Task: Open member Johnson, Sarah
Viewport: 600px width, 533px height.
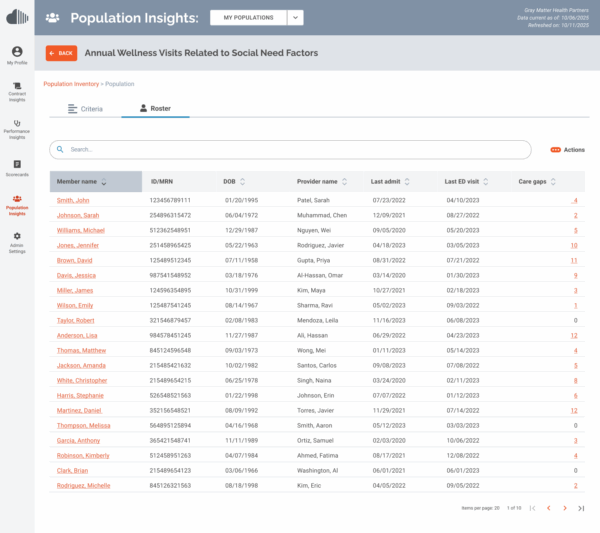Action: pyautogui.click(x=78, y=215)
